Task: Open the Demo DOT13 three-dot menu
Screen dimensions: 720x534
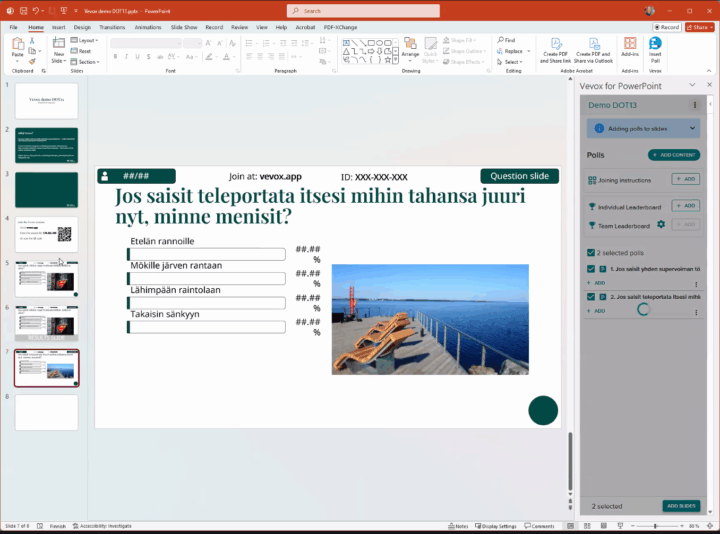Action: tap(695, 105)
